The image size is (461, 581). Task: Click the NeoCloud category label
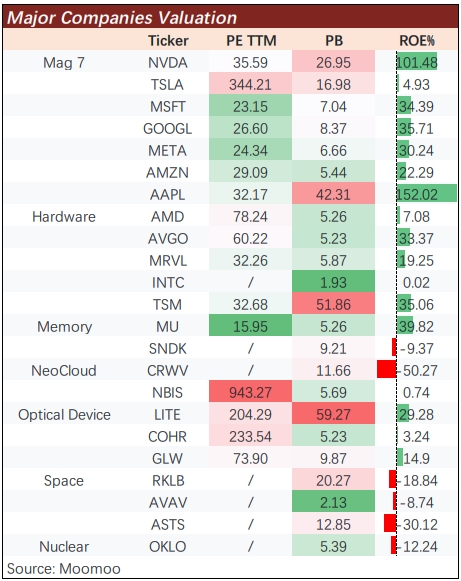click(64, 370)
